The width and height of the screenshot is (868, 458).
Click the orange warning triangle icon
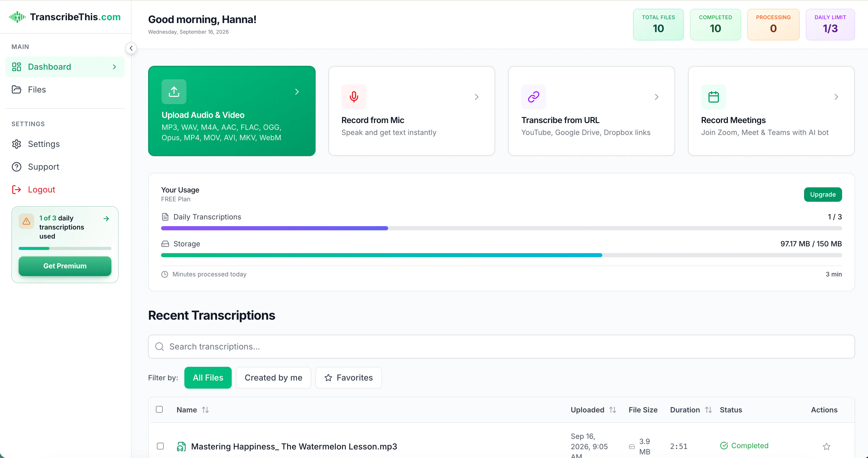point(26,221)
